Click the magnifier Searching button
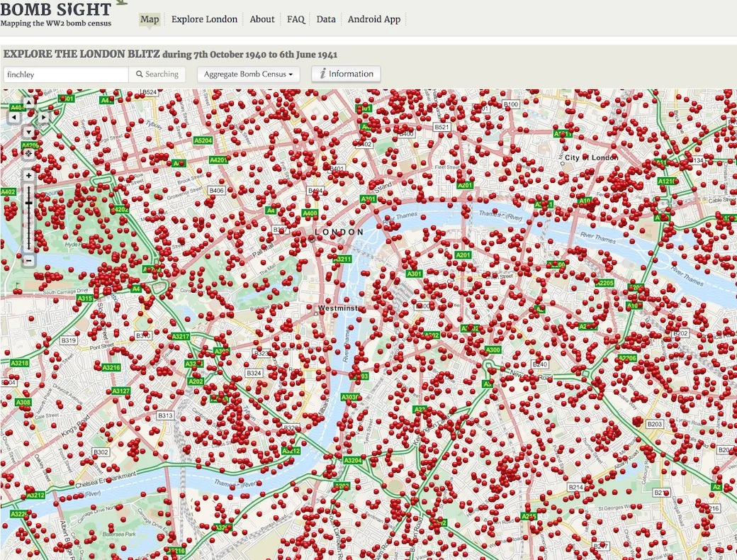 click(x=157, y=74)
